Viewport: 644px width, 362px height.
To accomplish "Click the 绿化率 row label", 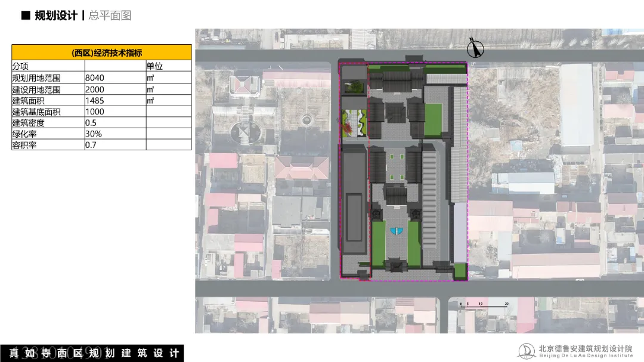I will (24, 134).
